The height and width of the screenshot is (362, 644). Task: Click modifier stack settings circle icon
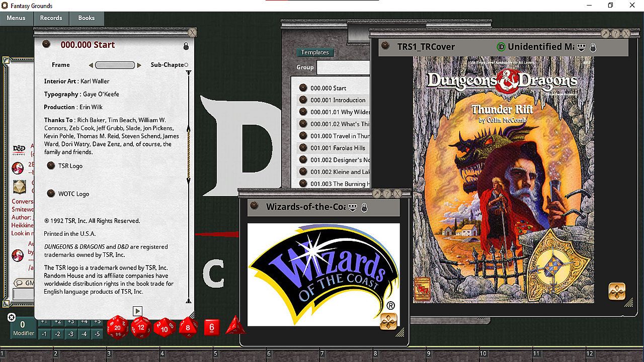pyautogui.click(x=11, y=317)
